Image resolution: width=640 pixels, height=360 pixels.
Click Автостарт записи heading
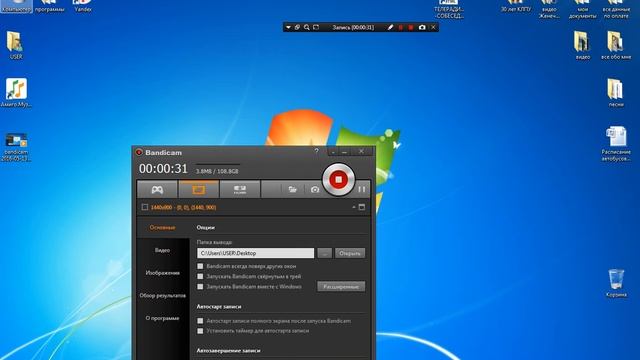click(x=219, y=307)
